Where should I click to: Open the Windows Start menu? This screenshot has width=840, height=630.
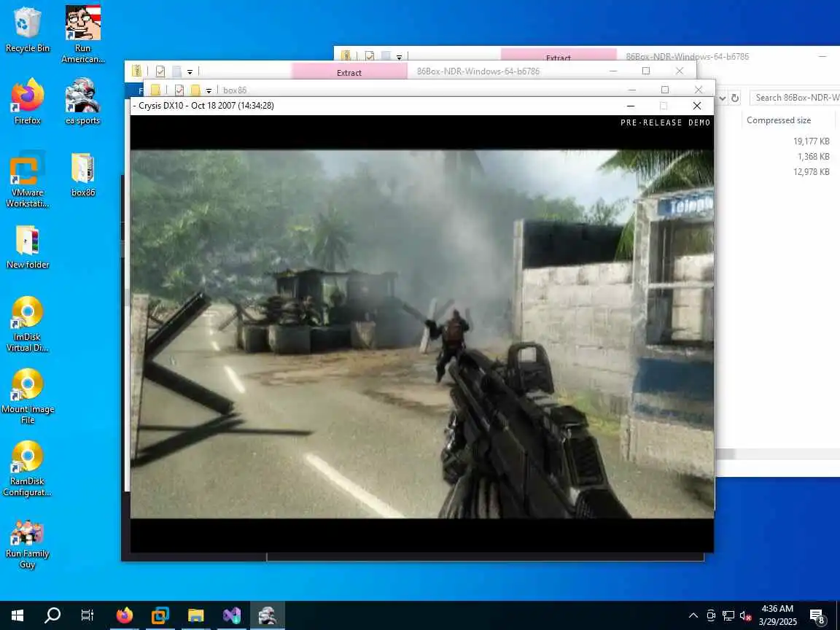coord(17,615)
